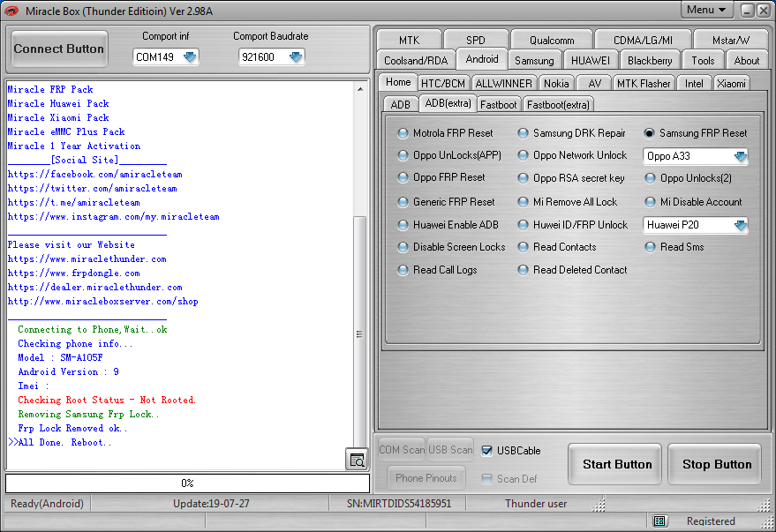Click the status bar calculator-like icon near Registered
Screen dimensions: 776x532
click(x=659, y=521)
